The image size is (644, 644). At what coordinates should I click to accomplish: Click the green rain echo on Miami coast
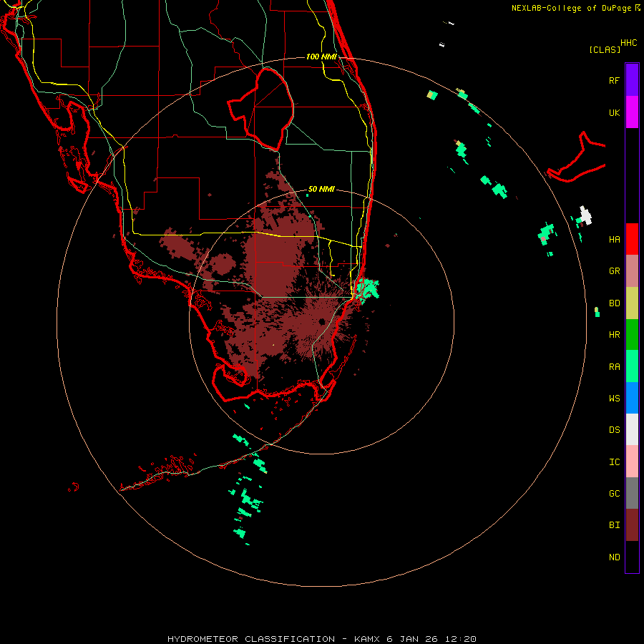pos(367,289)
